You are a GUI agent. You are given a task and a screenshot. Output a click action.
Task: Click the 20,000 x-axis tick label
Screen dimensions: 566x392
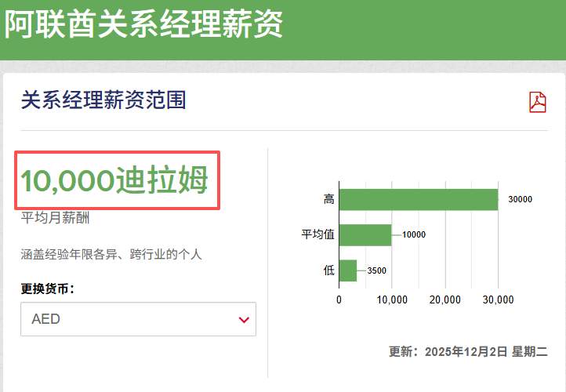(445, 299)
